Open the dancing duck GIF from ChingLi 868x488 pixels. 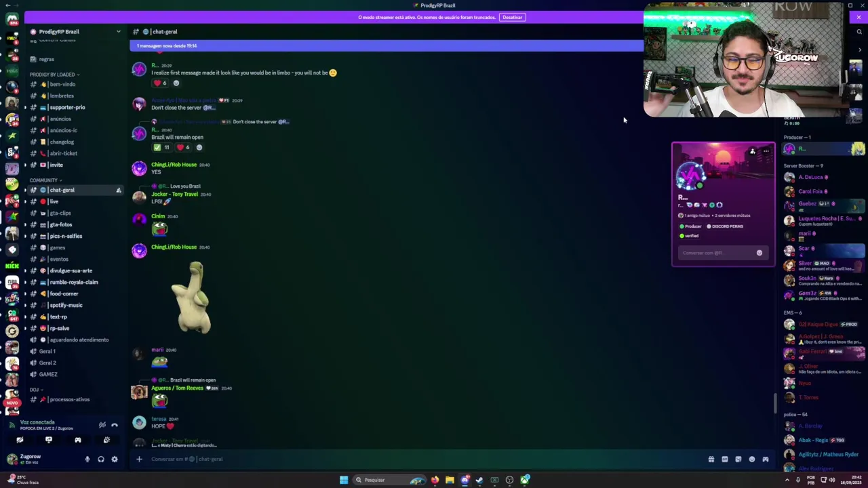[x=191, y=297]
